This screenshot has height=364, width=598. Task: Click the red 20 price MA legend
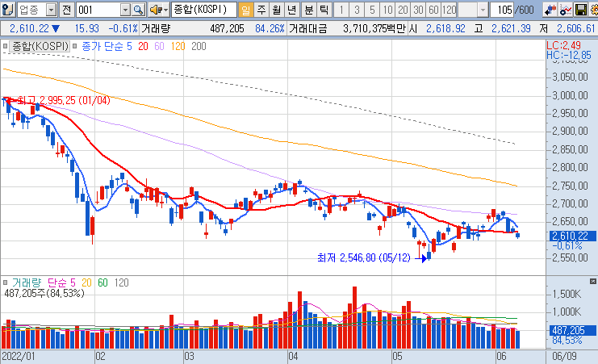pyautogui.click(x=143, y=47)
